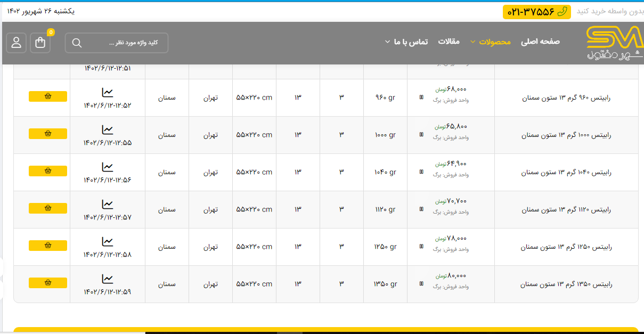Open the user account profile icon
The width and height of the screenshot is (644, 334).
17,43
